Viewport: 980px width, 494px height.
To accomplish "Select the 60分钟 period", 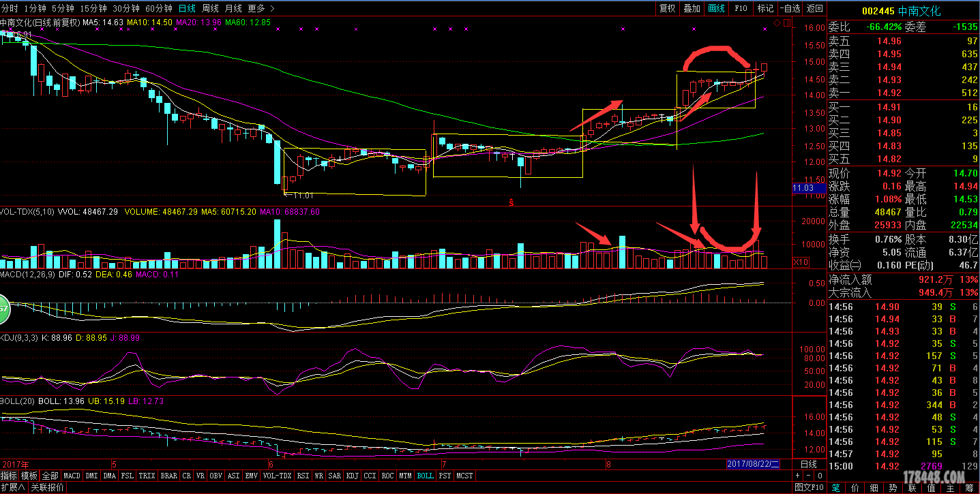I will click(159, 8).
